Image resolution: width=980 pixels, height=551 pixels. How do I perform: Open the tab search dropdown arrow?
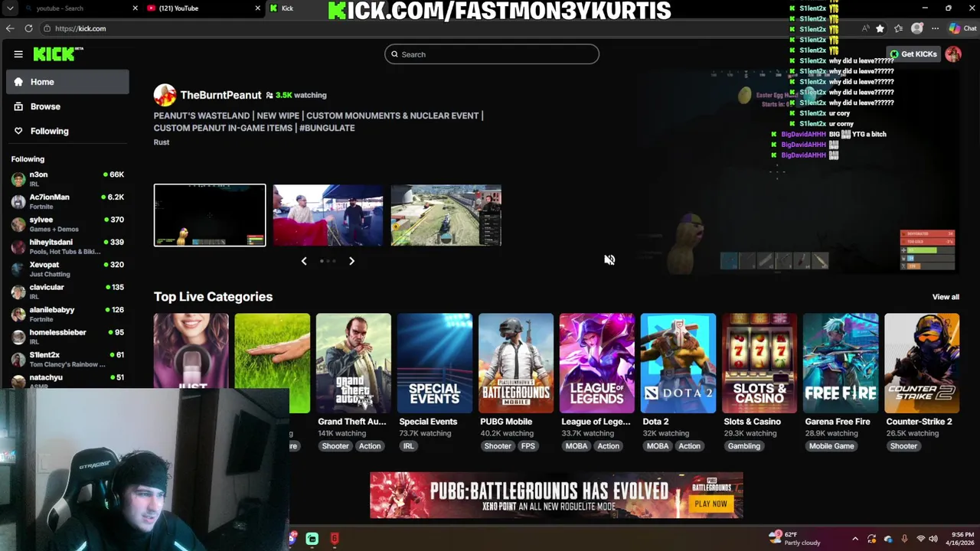coord(10,8)
